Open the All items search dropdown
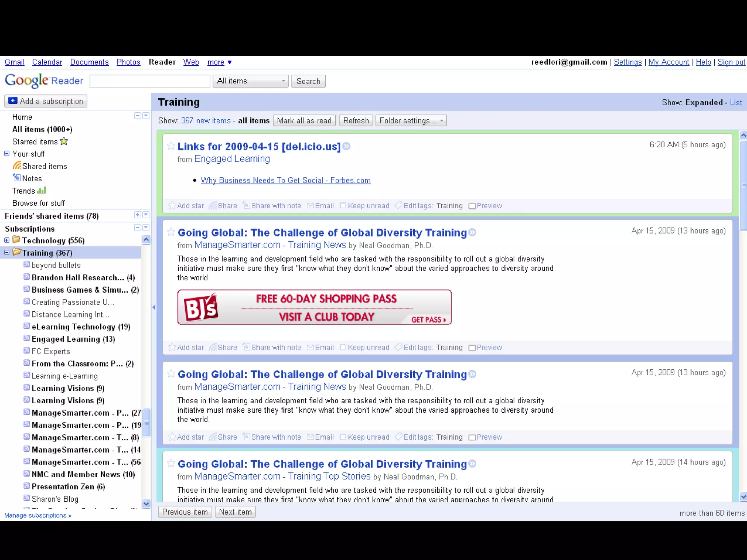Image resolution: width=747 pixels, height=560 pixels. pos(251,81)
